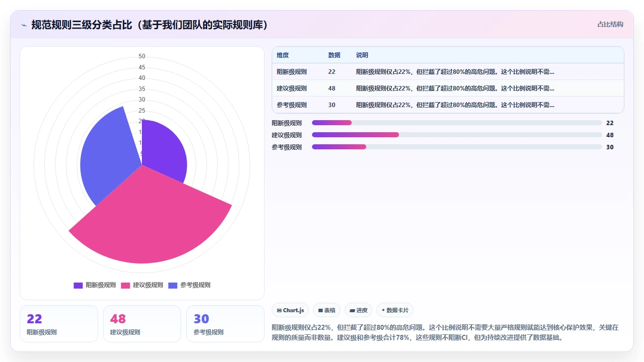Click the 建议级规则 progress bar
Viewport: 644px width, 362px height.
click(x=457, y=135)
